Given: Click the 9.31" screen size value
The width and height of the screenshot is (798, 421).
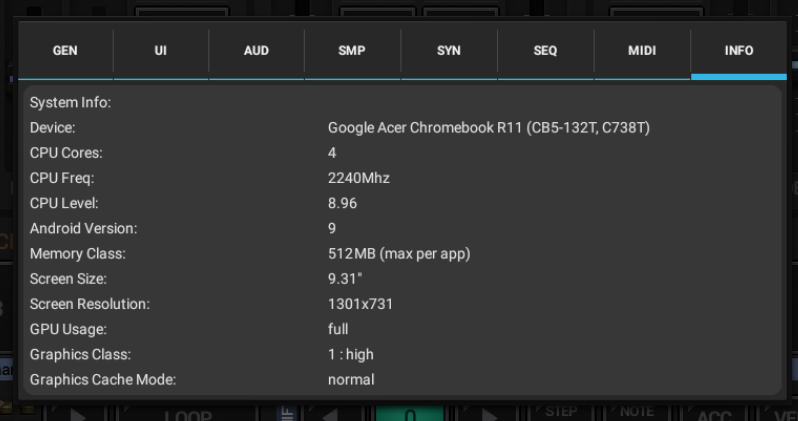Looking at the screenshot, I should pyautogui.click(x=345, y=279).
